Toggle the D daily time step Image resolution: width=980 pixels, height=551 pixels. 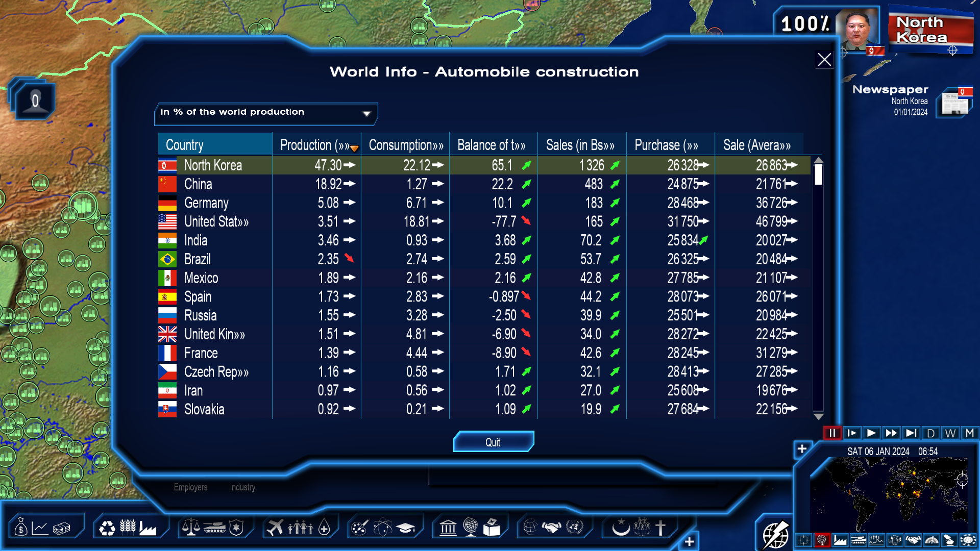(930, 433)
